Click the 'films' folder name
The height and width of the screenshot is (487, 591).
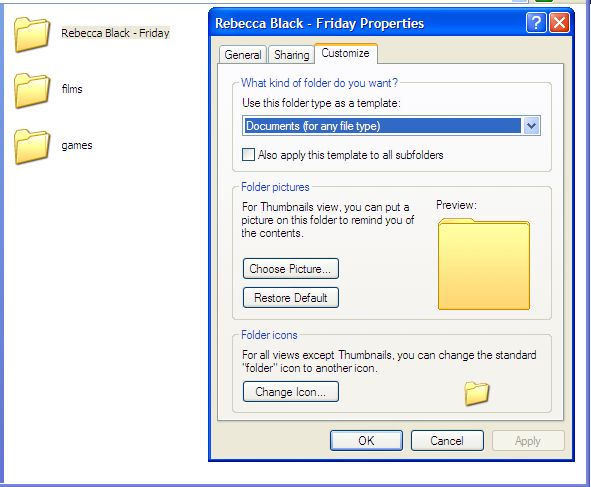(72, 89)
